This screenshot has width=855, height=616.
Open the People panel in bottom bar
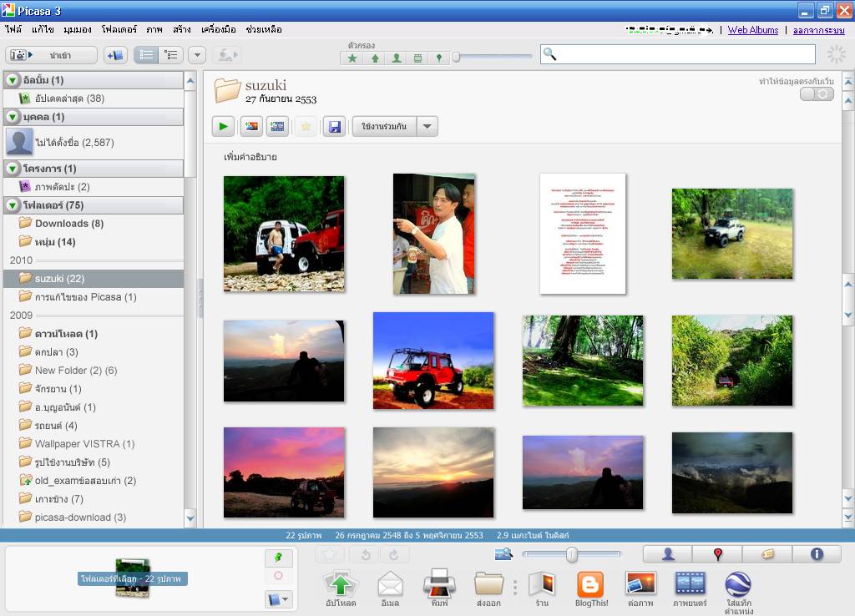[668, 554]
